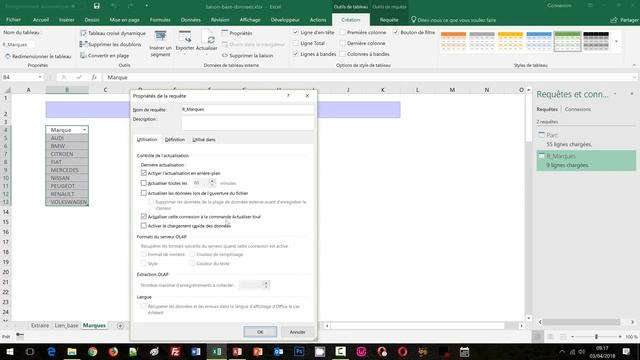
Task: Click the zoom slider handle
Action: (x=596, y=337)
